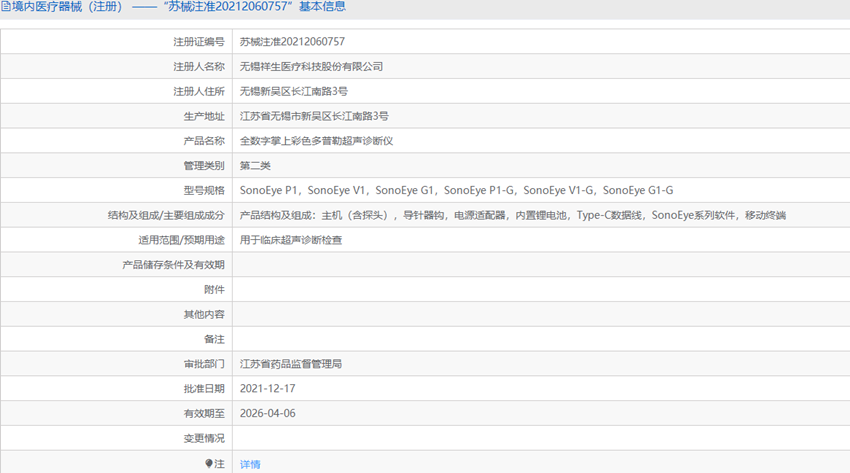Click the pin icon beside 注
Image resolution: width=850 pixels, height=473 pixels.
[209, 463]
